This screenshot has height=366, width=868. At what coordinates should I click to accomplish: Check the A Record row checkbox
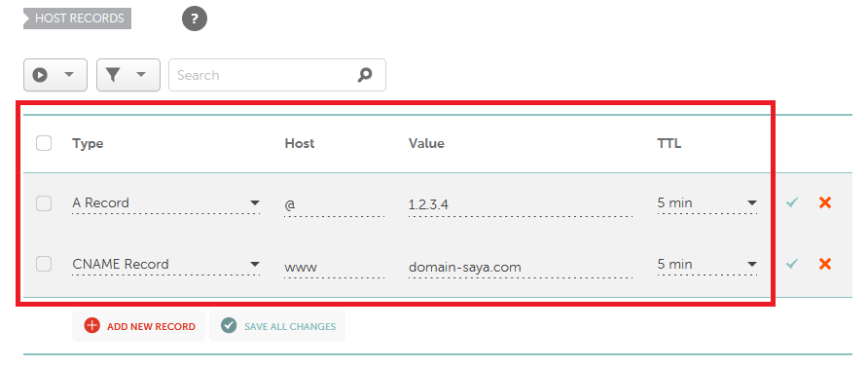point(44,203)
